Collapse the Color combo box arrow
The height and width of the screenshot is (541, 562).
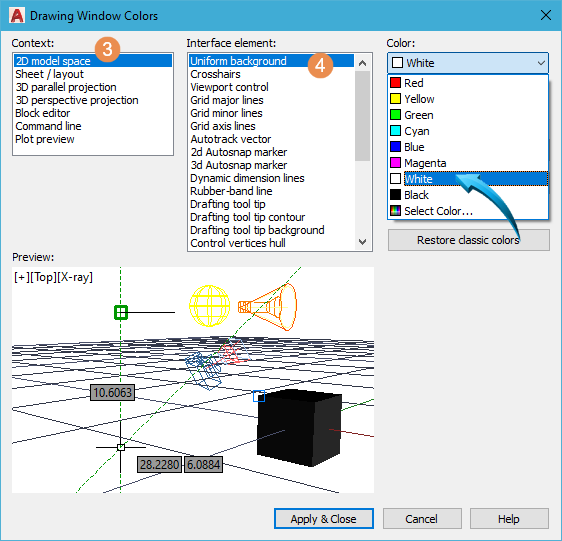[x=541, y=63]
